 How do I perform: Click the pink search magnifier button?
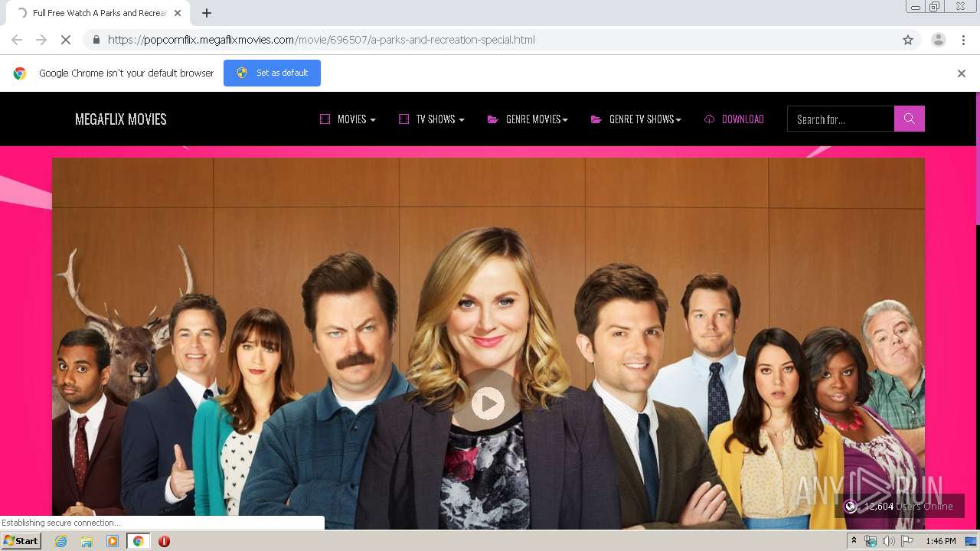pyautogui.click(x=909, y=119)
